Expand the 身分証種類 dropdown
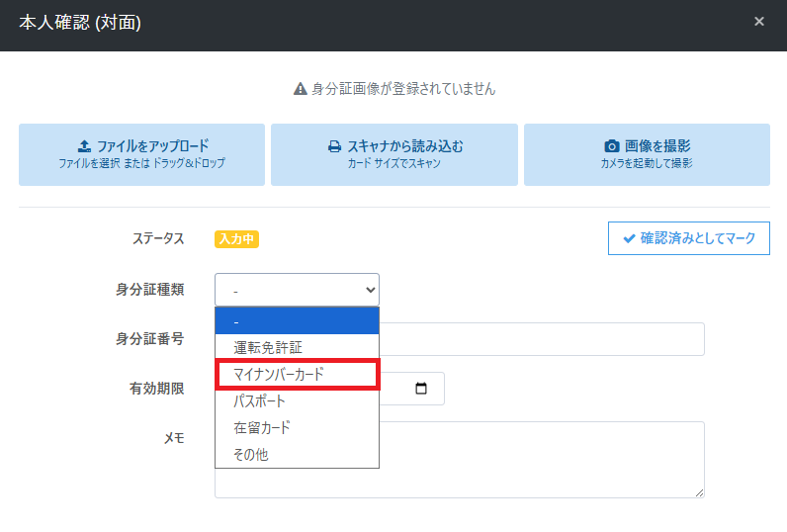Viewport: 787px width, 532px height. [297, 290]
